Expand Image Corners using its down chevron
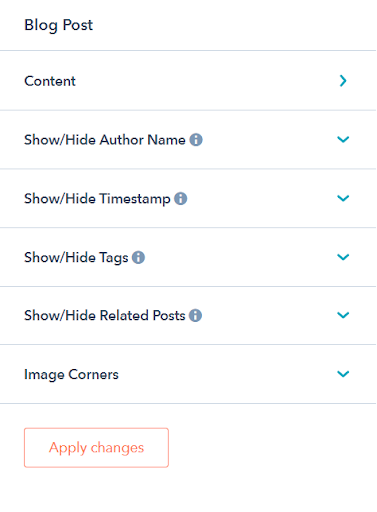 tap(343, 374)
